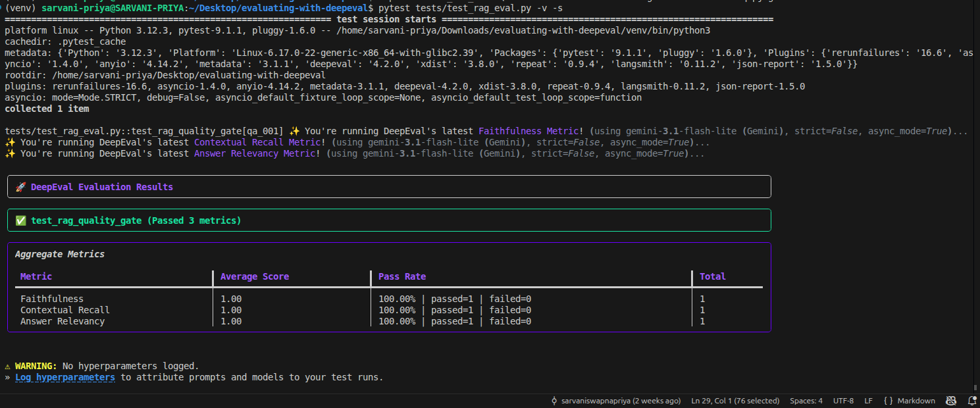The image size is (980, 408).
Task: Click the WARNING: No hyperparameters logged line
Action: [x=102, y=366]
